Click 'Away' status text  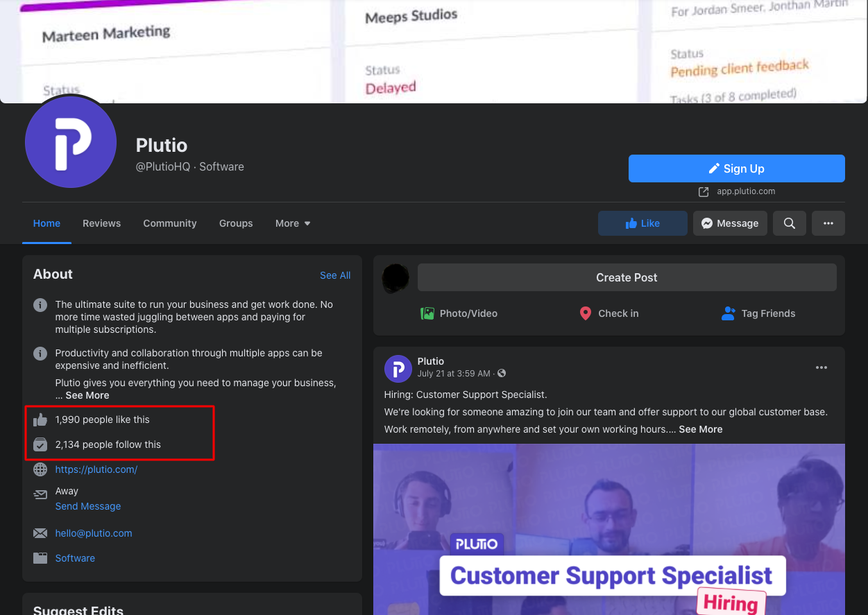point(67,491)
